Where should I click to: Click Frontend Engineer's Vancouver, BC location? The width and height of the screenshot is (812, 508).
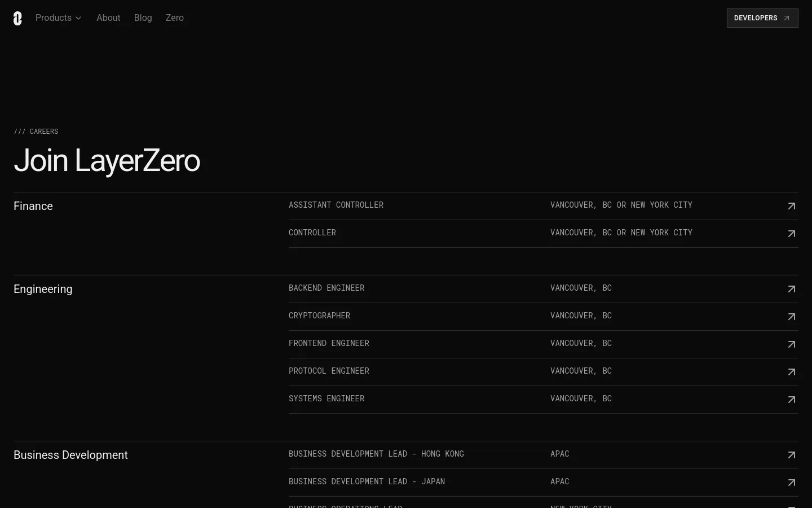[581, 343]
